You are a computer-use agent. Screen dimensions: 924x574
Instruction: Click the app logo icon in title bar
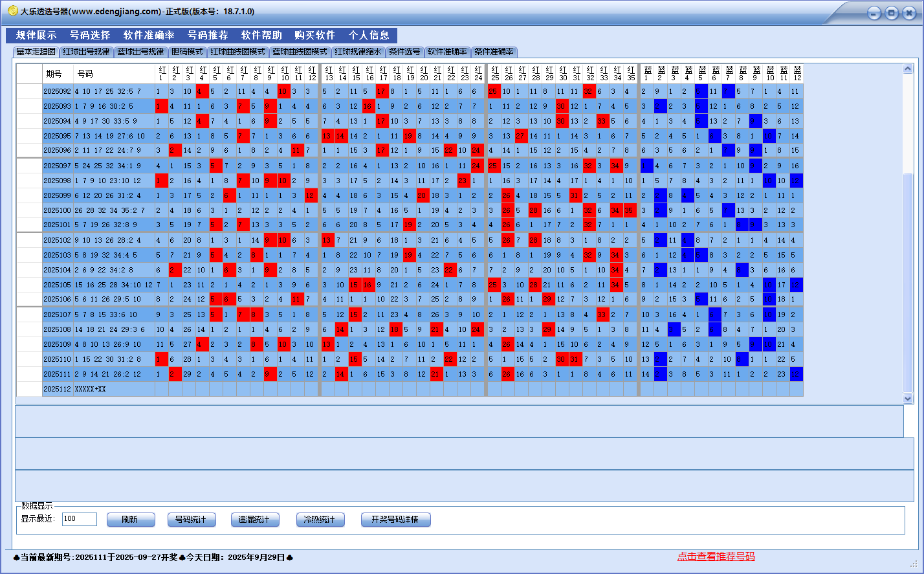coord(12,11)
